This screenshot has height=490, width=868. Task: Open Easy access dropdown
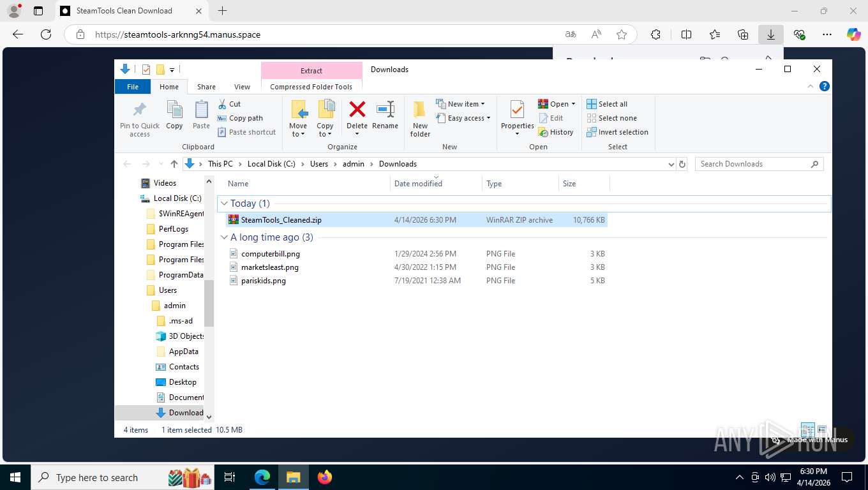pyautogui.click(x=463, y=118)
